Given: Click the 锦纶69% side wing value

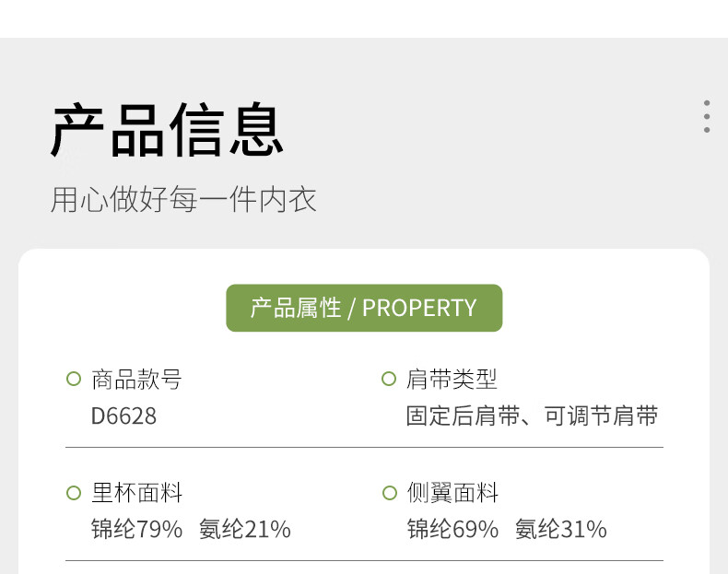Looking at the screenshot, I should (452, 529).
